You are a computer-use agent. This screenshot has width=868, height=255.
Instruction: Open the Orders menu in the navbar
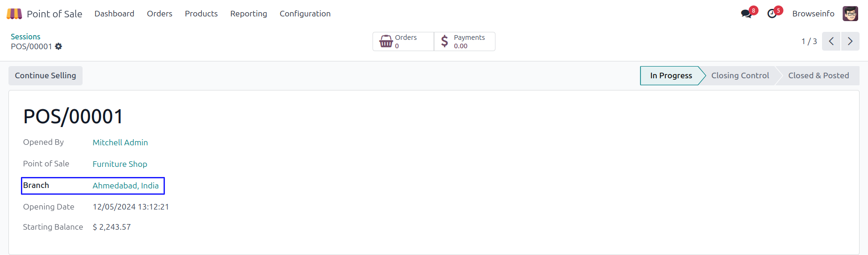[x=160, y=14]
